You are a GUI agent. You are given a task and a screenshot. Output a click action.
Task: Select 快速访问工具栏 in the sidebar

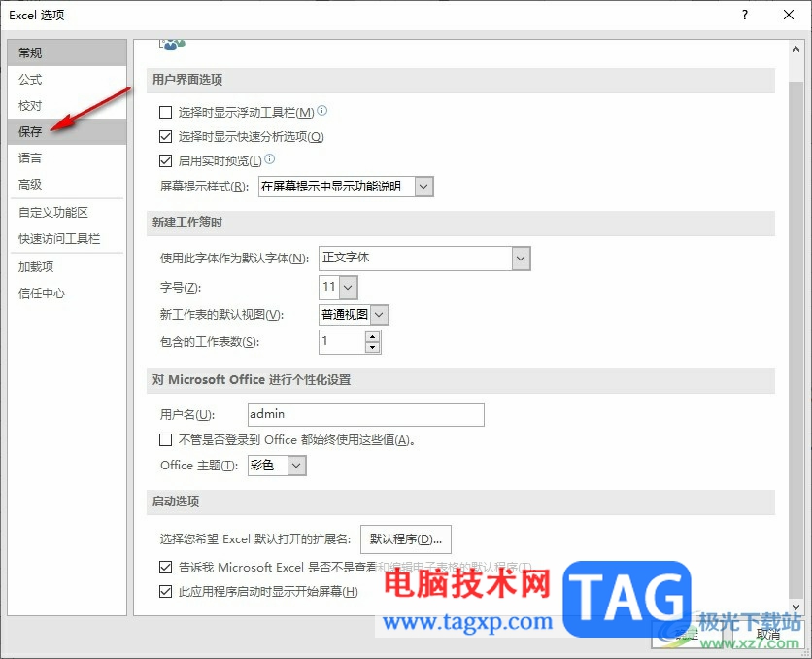[67, 239]
